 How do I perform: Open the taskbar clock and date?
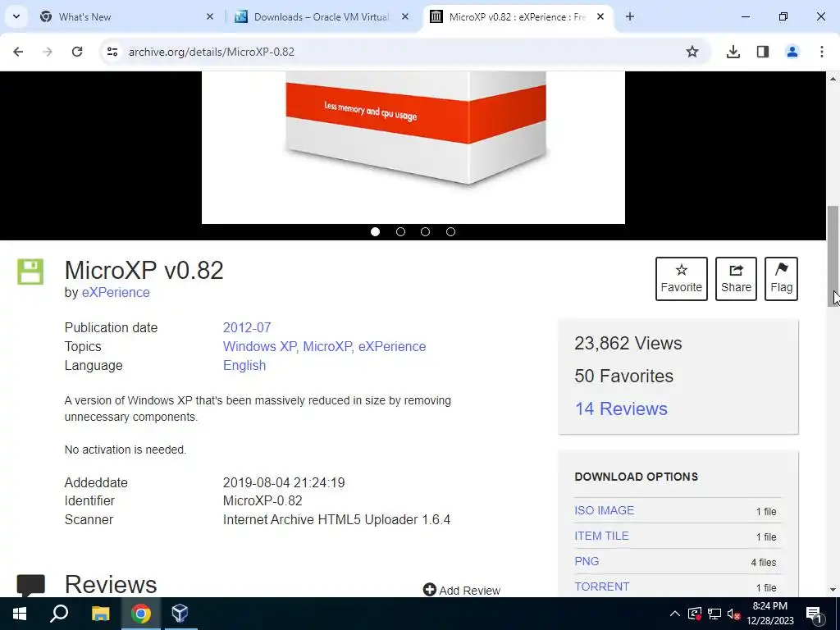[770, 614]
